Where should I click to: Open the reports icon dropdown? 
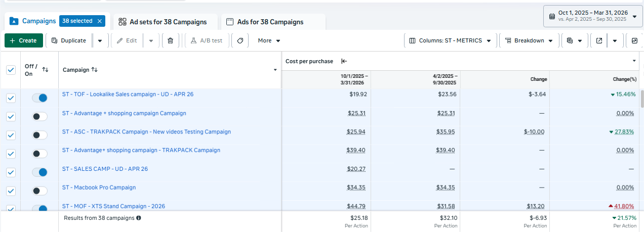click(574, 40)
